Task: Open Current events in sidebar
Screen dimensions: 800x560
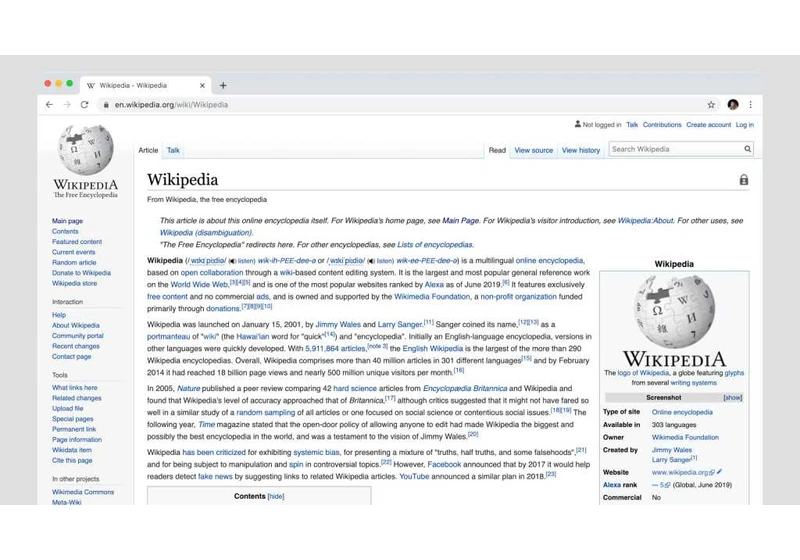Action: (73, 252)
